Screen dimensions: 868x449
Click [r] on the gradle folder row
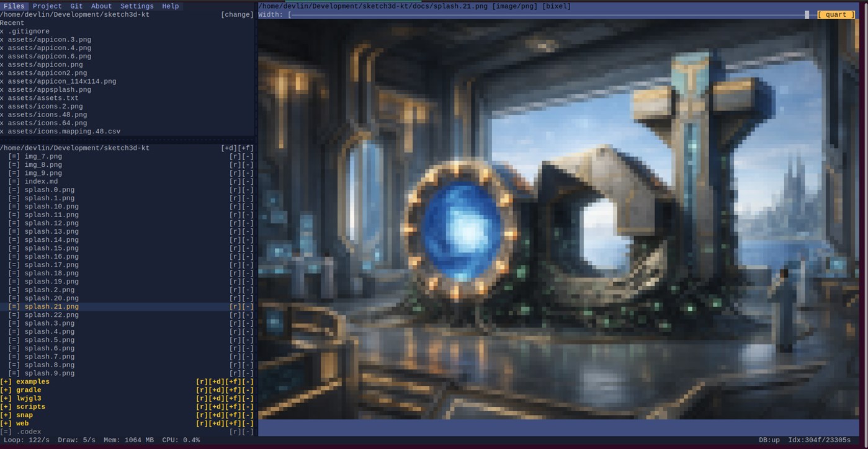click(202, 390)
